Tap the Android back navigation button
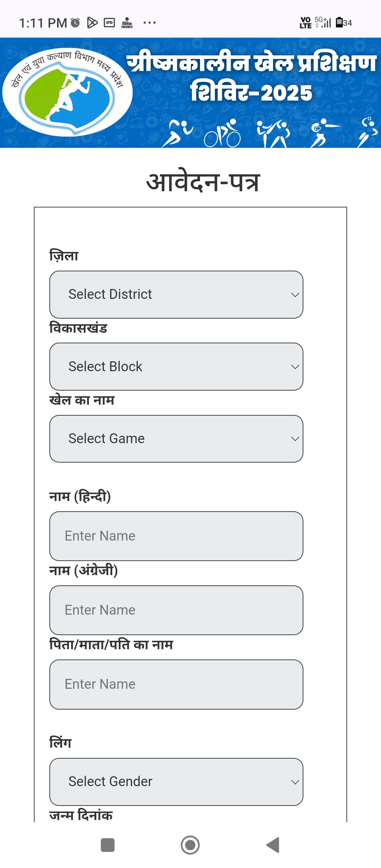This screenshot has width=381, height=868. [x=273, y=845]
